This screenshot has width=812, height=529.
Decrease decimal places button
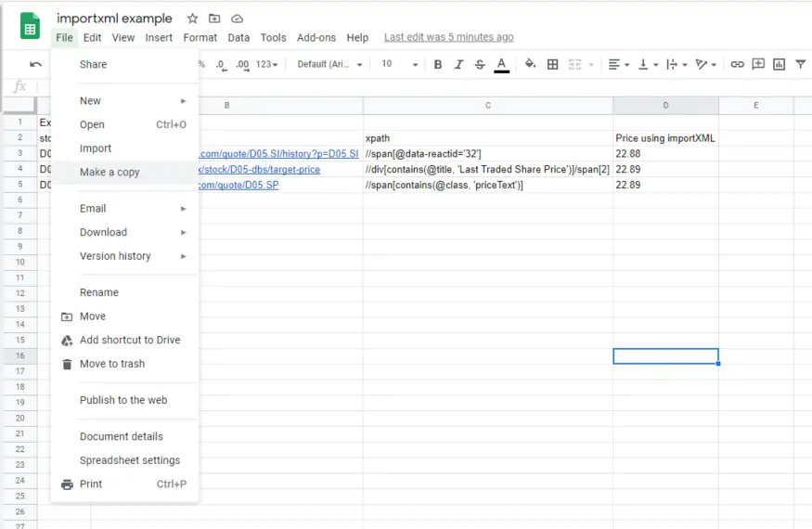tap(221, 64)
